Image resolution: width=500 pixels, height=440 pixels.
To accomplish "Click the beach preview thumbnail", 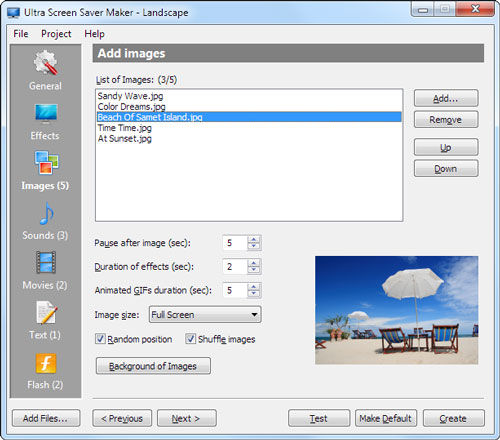I will (x=397, y=310).
